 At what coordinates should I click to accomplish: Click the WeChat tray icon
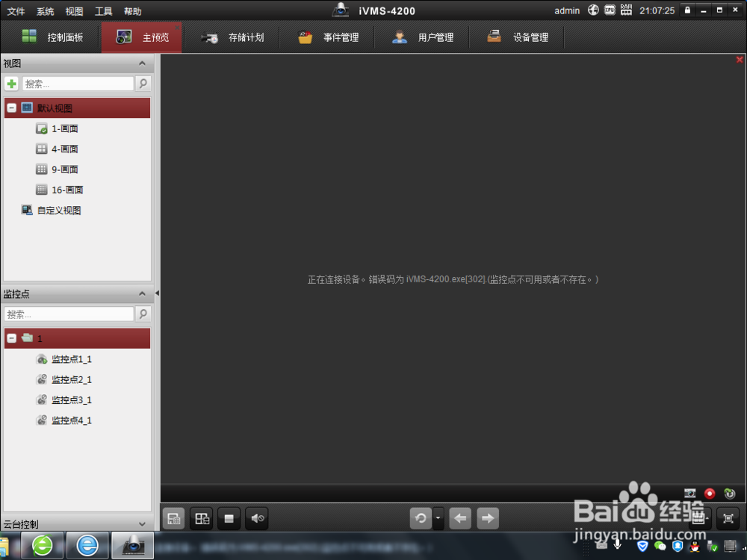[660, 546]
